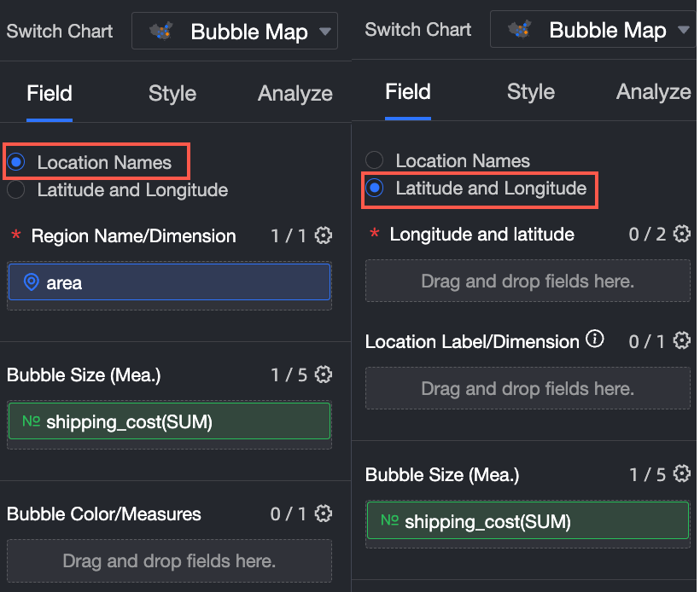The width and height of the screenshot is (700, 592).
Task: Open Analyze tab in left panel
Action: click(x=295, y=94)
